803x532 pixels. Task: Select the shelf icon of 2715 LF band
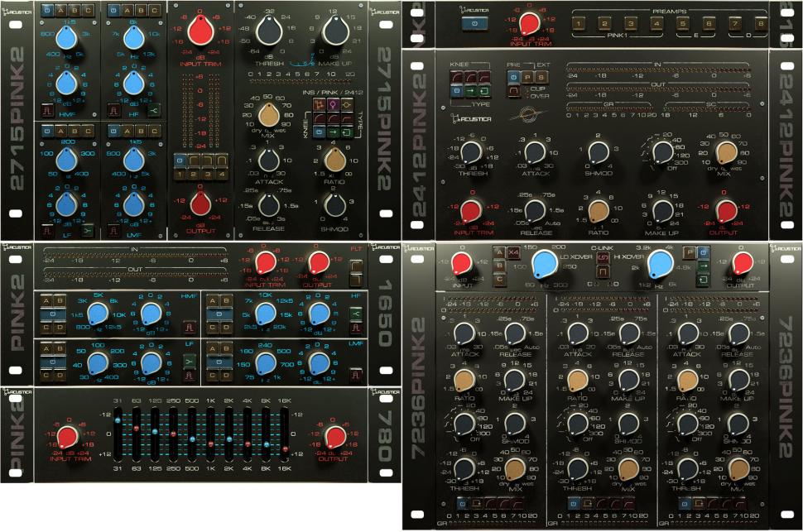[88, 230]
